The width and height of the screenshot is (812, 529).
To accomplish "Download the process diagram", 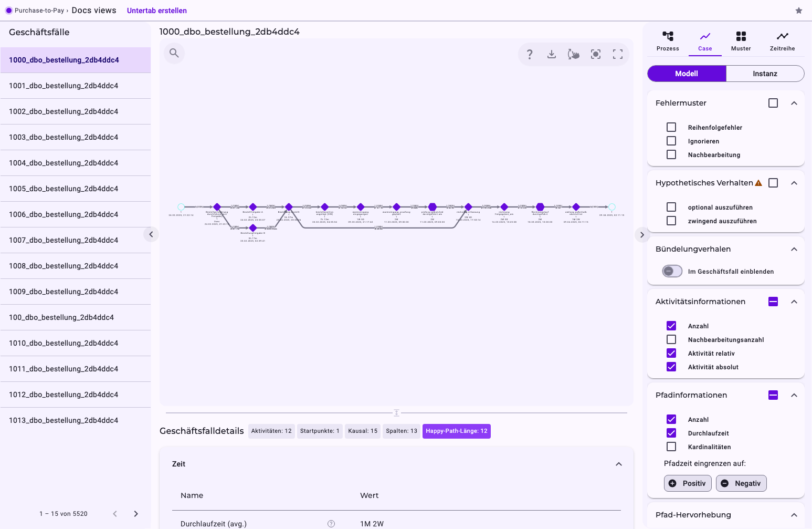I will pyautogui.click(x=552, y=54).
